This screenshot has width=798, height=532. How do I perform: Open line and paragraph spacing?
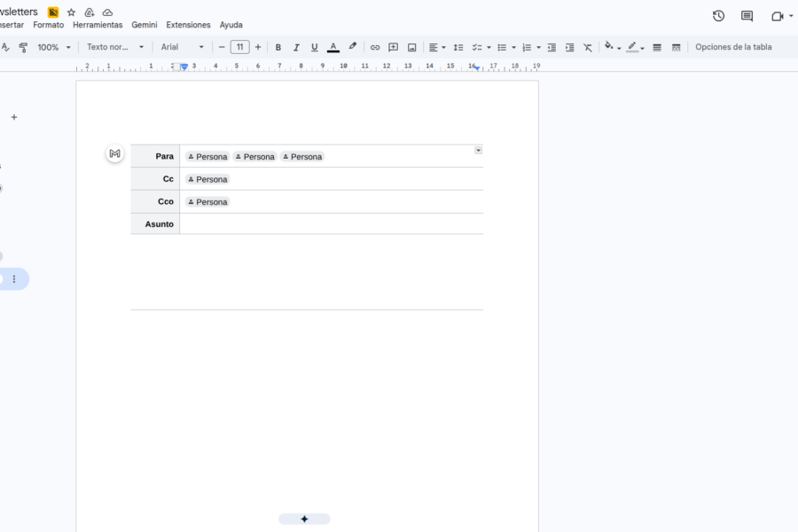pos(458,47)
